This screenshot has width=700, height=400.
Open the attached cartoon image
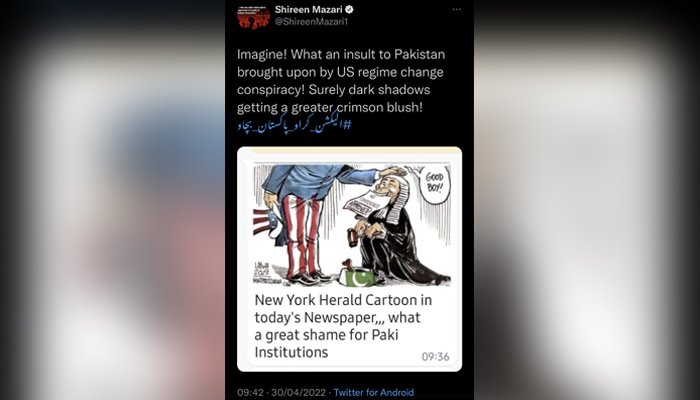point(352,225)
